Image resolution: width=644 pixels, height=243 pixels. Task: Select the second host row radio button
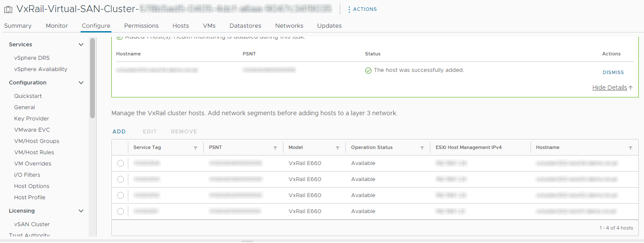(120, 179)
